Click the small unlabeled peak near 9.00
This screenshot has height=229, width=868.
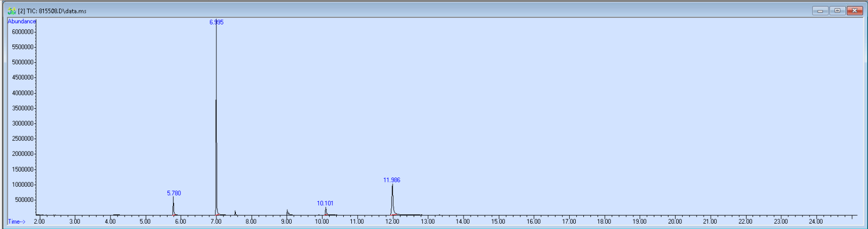point(287,212)
